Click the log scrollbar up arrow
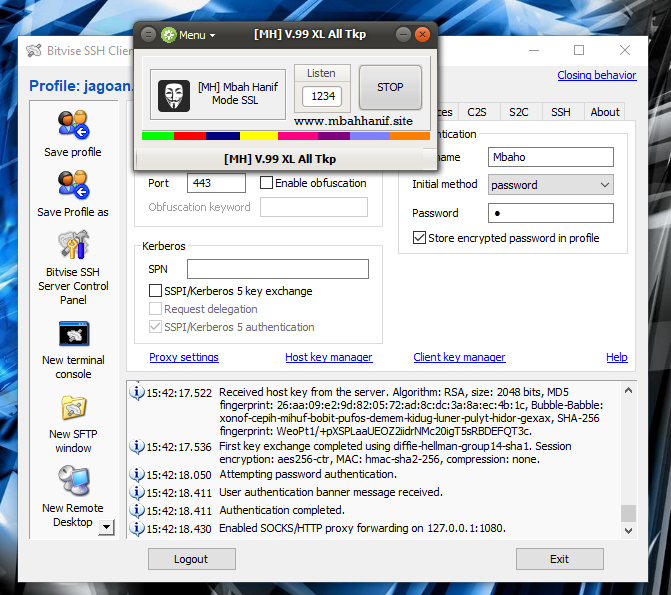 pos(628,390)
